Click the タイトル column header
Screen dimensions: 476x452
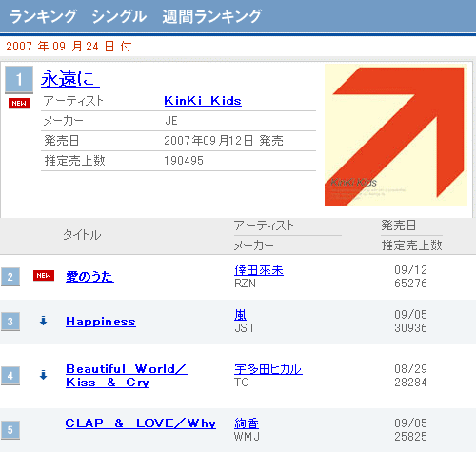[82, 235]
